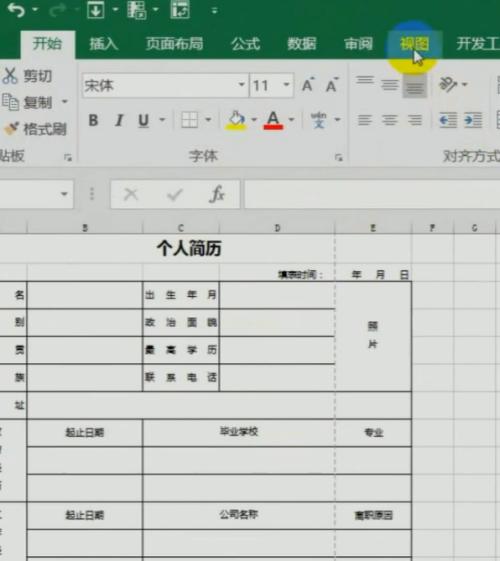This screenshot has height=561, width=500.
Task: Click the Borders icon
Action: coord(190,120)
